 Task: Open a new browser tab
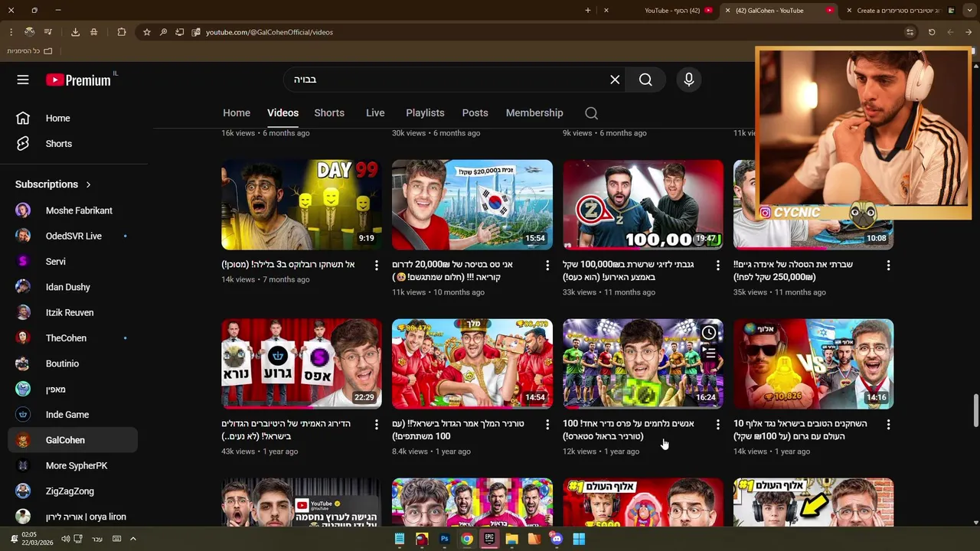588,11
